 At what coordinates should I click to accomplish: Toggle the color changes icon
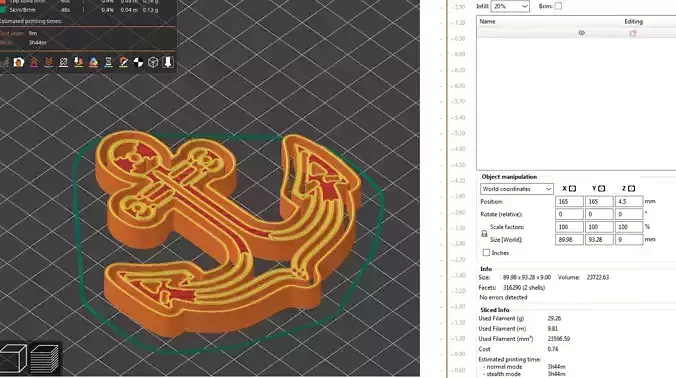pyautogui.click(x=94, y=62)
